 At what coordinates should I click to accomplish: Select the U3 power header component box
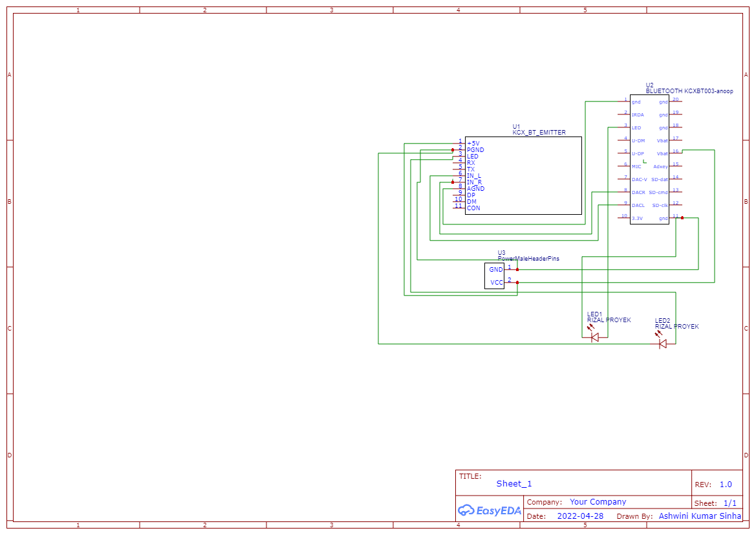click(494, 276)
